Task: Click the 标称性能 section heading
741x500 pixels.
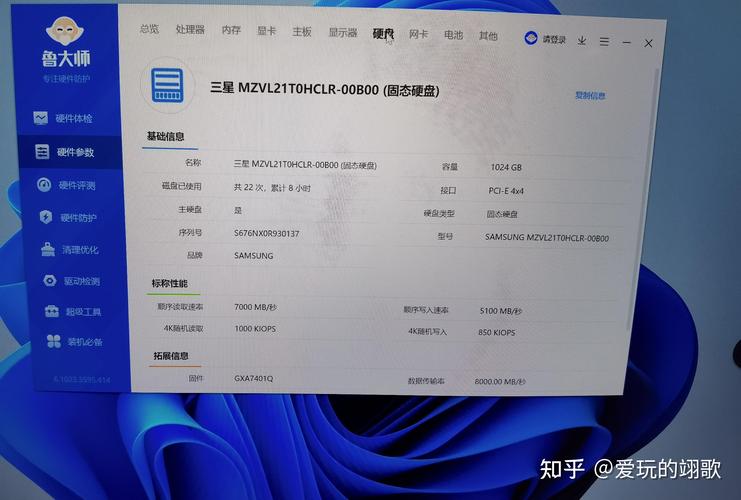Action: [x=169, y=283]
